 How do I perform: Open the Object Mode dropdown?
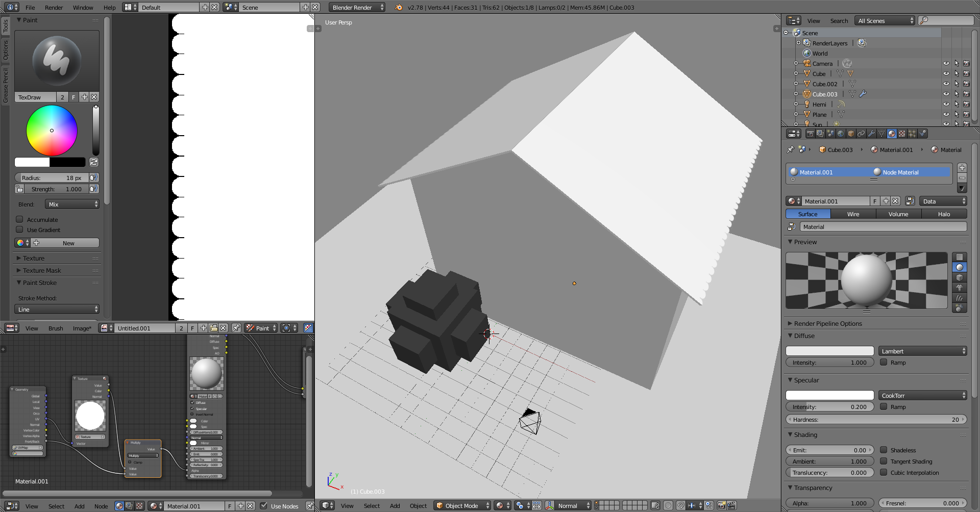coord(462,505)
